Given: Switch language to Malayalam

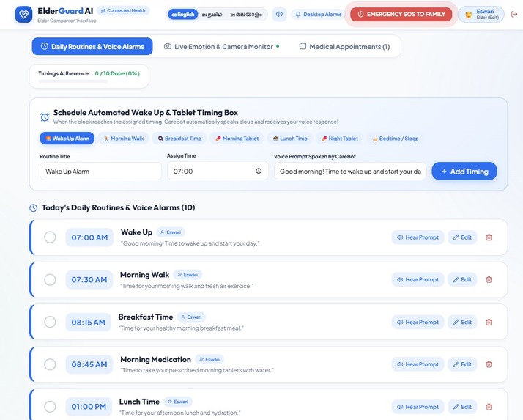Looking at the screenshot, I should coord(246,15).
